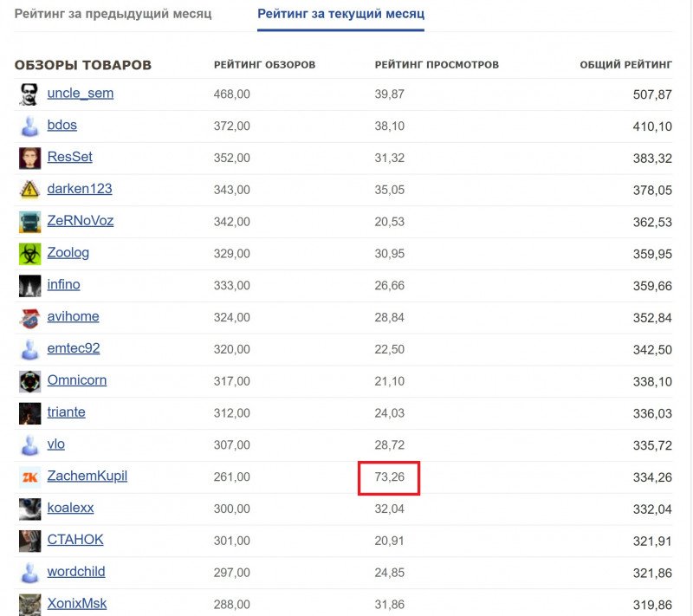Click the highlighted 73,26 views rating
Viewport: 693px width, 616px height.
click(390, 477)
